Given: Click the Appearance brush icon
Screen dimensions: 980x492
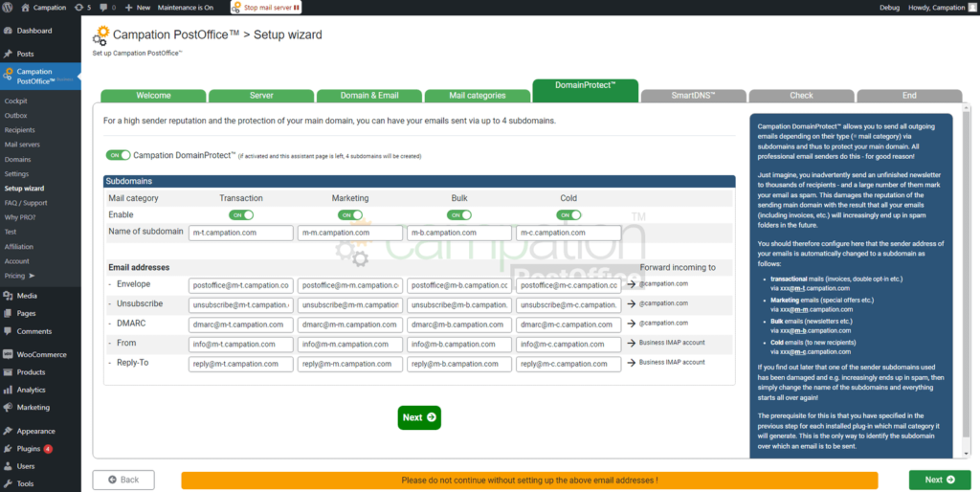Looking at the screenshot, I should 8,431.
